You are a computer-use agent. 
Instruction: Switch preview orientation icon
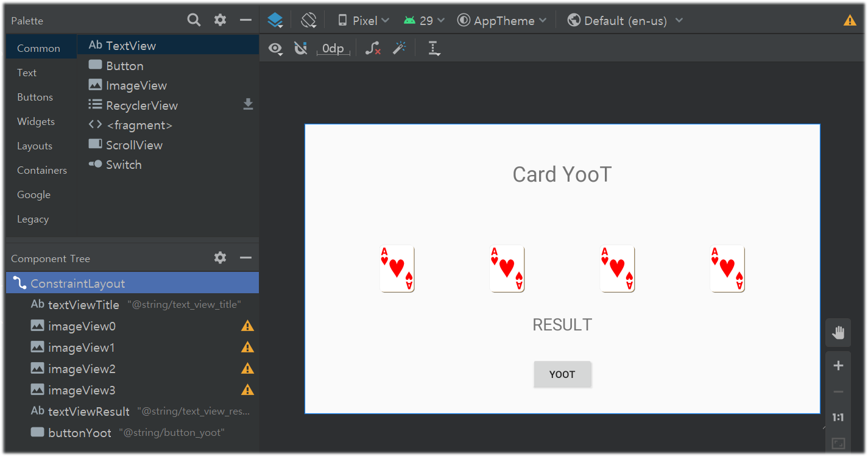point(309,20)
